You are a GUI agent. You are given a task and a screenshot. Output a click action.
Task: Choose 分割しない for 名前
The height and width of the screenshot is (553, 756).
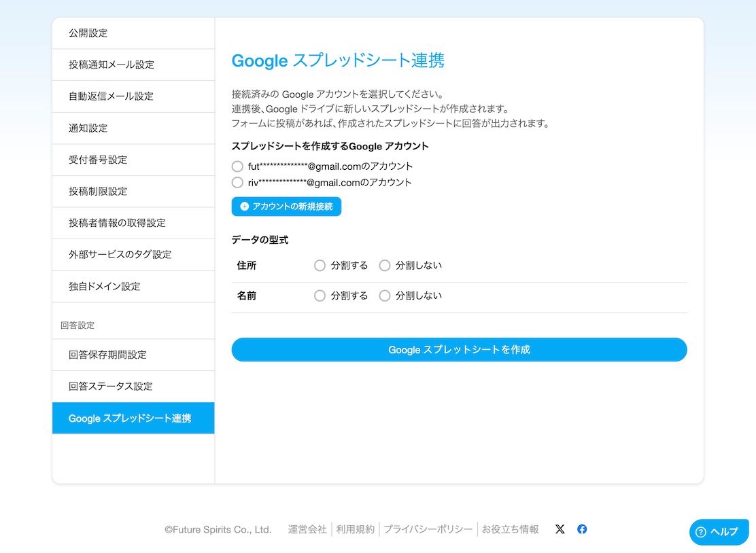pos(384,296)
